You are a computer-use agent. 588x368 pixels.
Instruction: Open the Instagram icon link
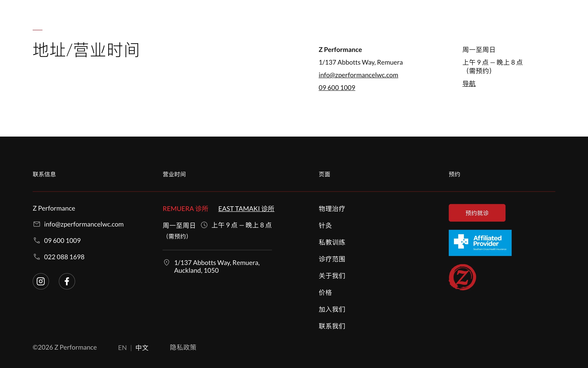(x=41, y=281)
